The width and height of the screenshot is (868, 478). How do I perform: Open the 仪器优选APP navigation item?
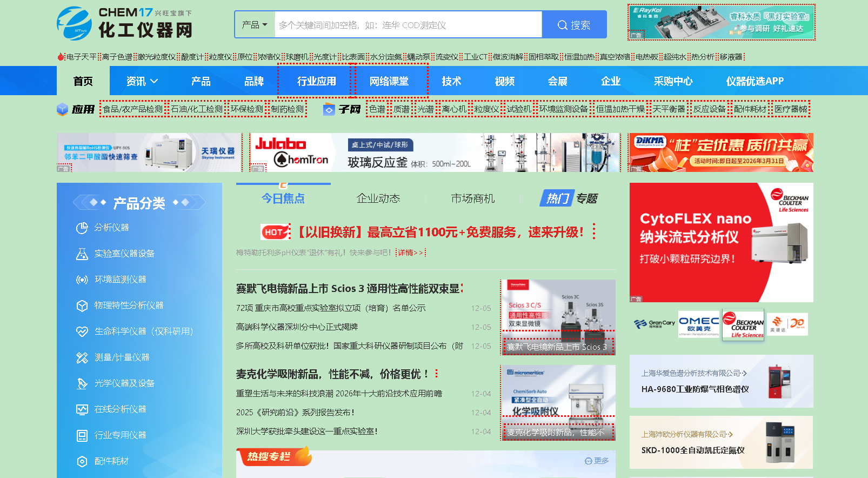pyautogui.click(x=755, y=81)
